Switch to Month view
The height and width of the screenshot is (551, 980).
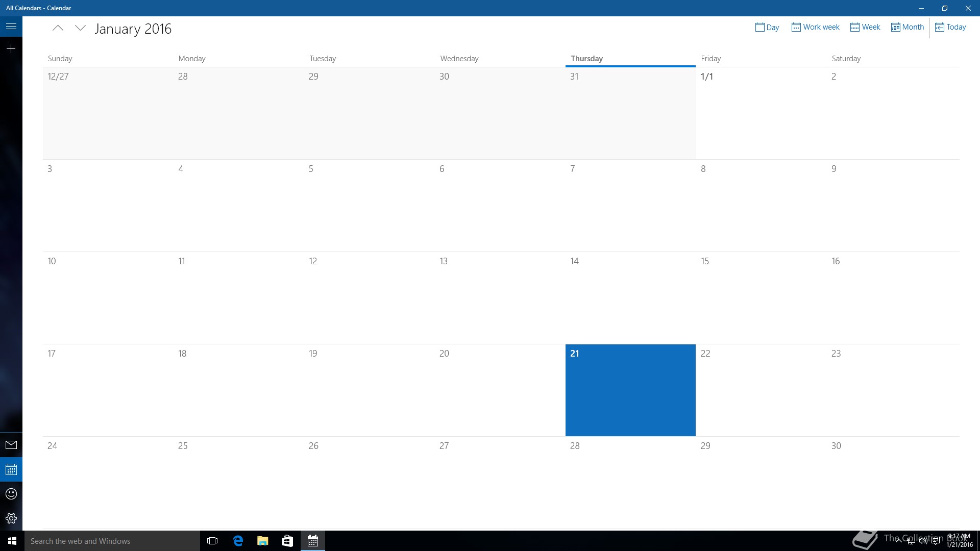908,27
